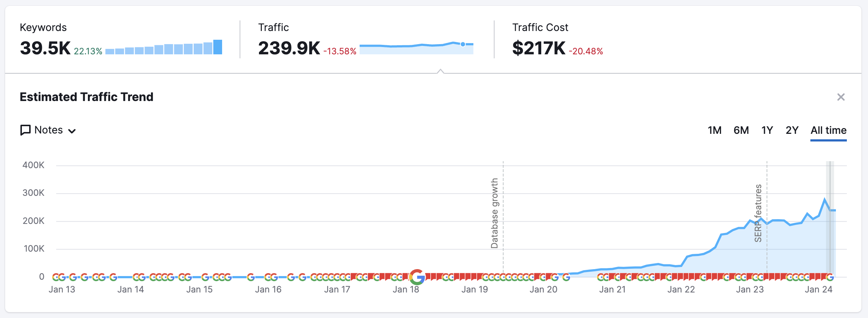
Task: Open the Notes dropdown
Action: point(48,130)
